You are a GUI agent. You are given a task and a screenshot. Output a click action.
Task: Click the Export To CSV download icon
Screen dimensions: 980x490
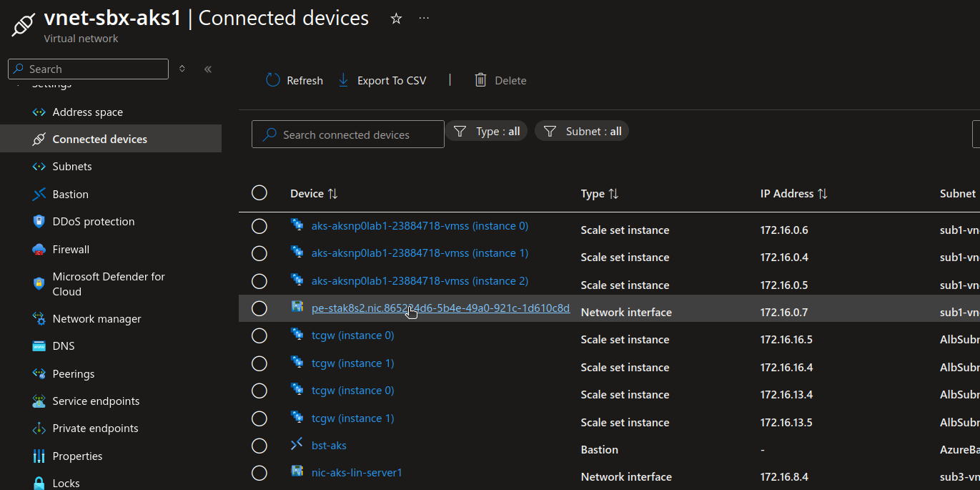point(343,80)
